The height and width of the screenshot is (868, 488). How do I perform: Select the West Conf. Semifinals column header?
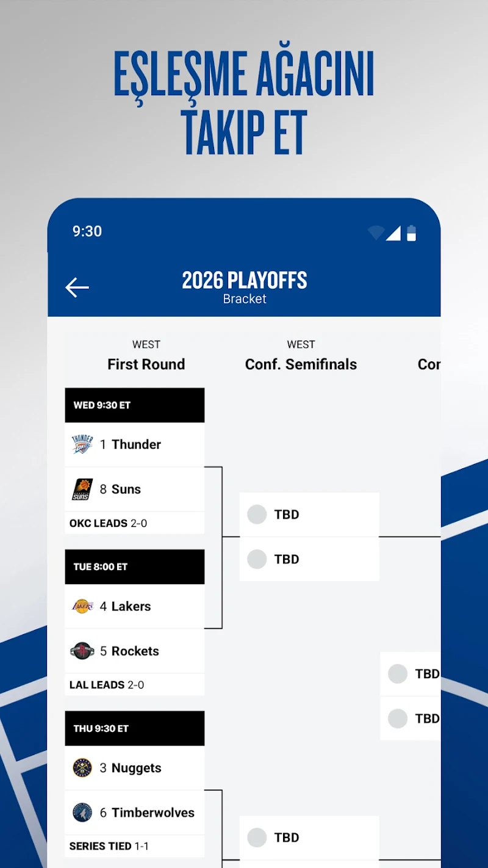(301, 356)
